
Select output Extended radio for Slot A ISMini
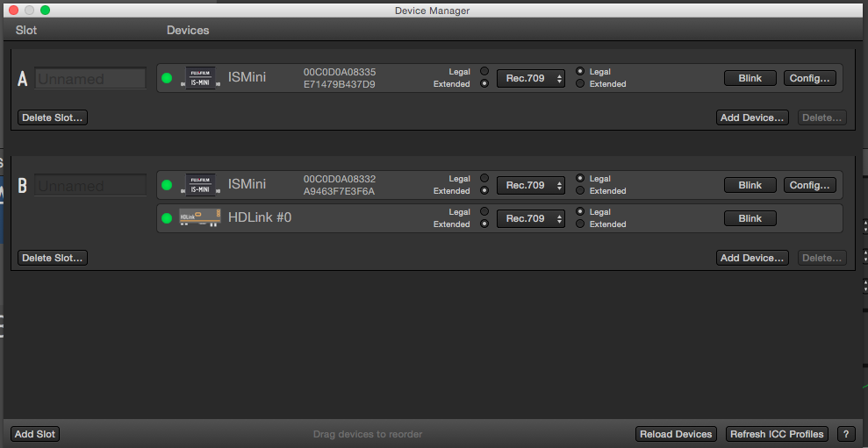click(580, 84)
